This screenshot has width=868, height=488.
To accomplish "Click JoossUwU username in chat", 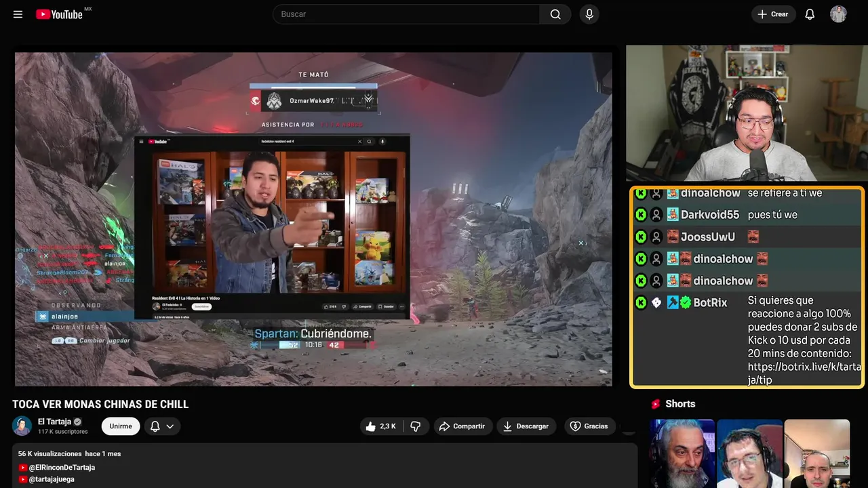I will [708, 237].
